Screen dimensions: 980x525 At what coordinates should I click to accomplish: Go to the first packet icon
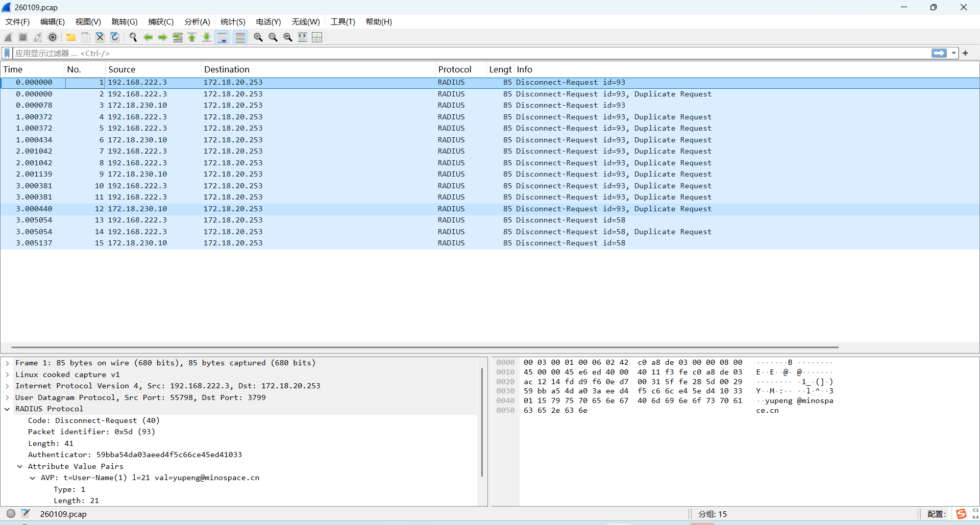(192, 37)
